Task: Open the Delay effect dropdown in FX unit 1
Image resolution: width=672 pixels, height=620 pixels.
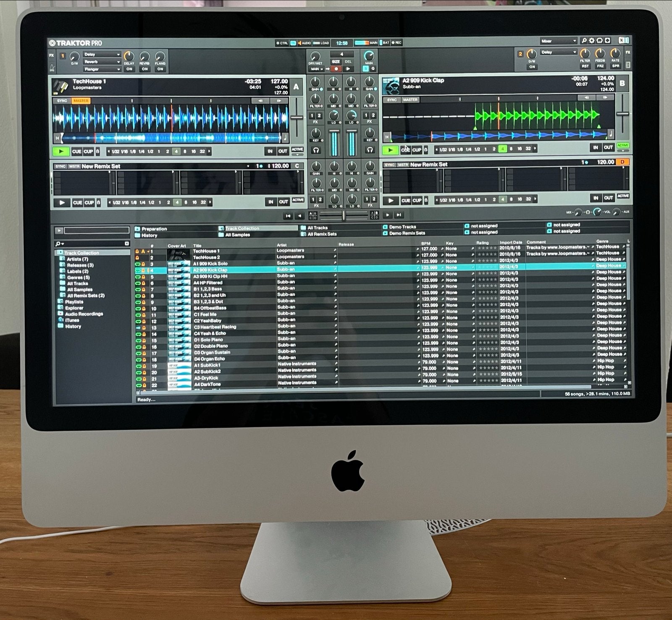Action: pyautogui.click(x=102, y=55)
